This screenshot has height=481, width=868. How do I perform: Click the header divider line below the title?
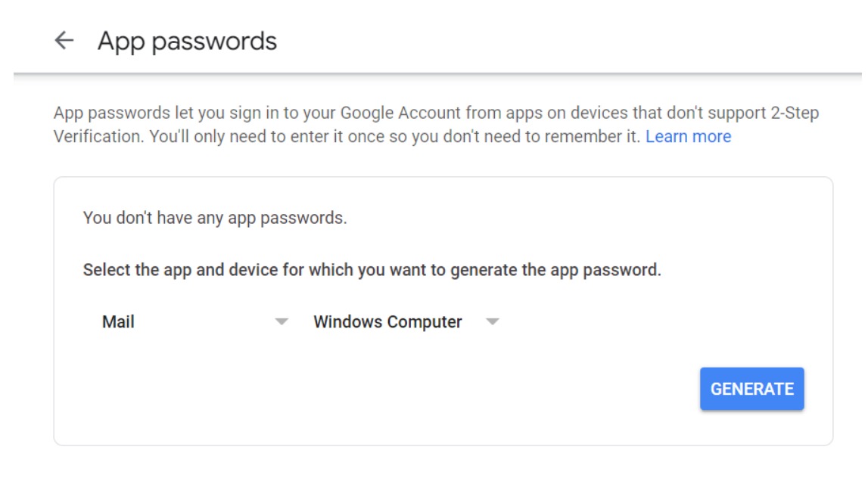pyautogui.click(x=437, y=73)
